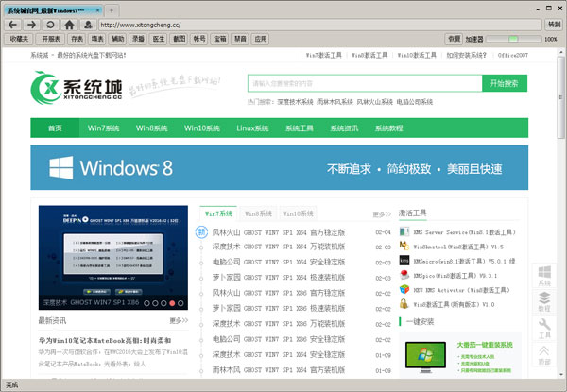Open the 华为Win10笔记本MateBook news headline
The image size is (567, 392).
coord(105,340)
